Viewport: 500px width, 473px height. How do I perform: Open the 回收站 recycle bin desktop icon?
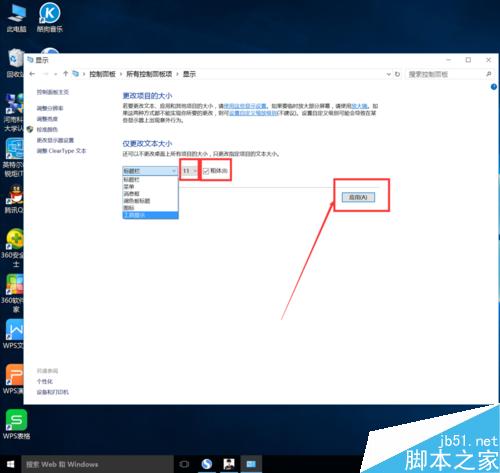[x=15, y=63]
